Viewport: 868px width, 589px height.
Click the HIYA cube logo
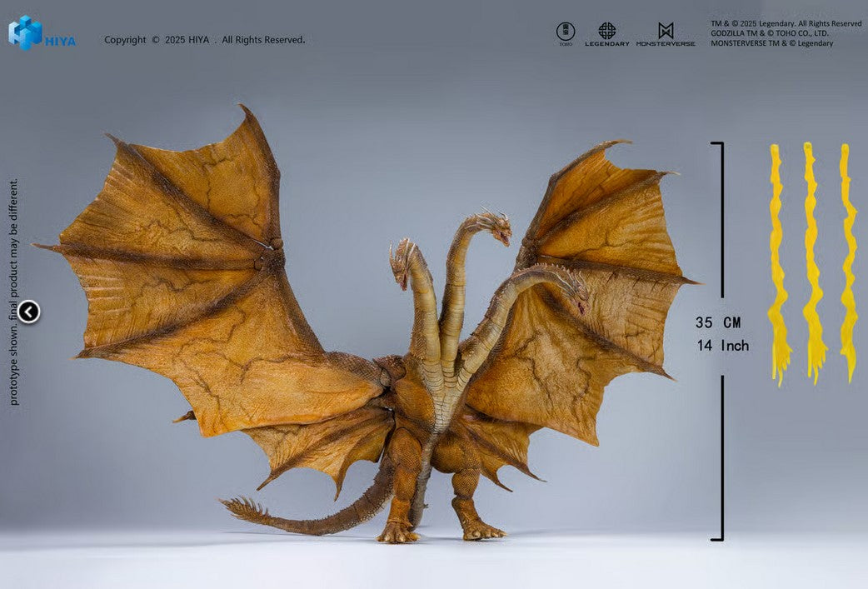point(25,32)
